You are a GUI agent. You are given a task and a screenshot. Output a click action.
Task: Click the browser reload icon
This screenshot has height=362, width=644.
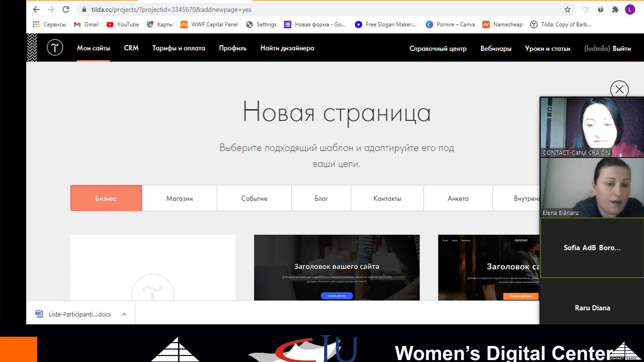pos(66,10)
